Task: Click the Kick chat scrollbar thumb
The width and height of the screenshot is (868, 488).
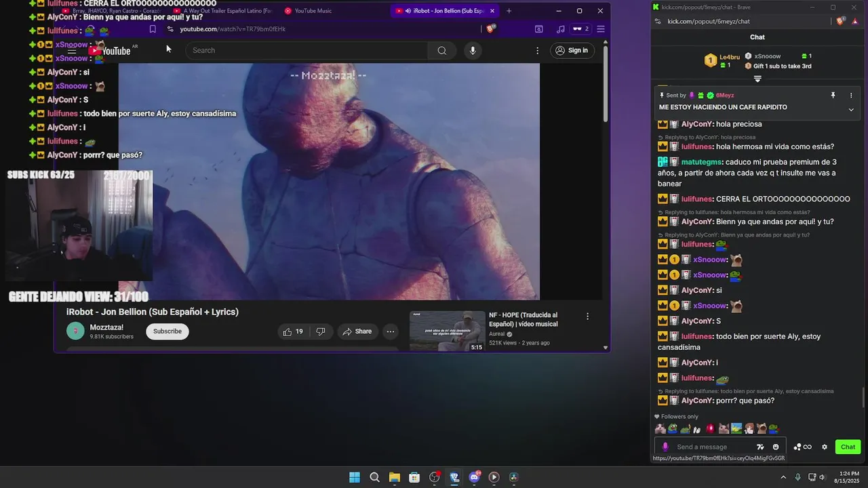Action: click(x=863, y=397)
